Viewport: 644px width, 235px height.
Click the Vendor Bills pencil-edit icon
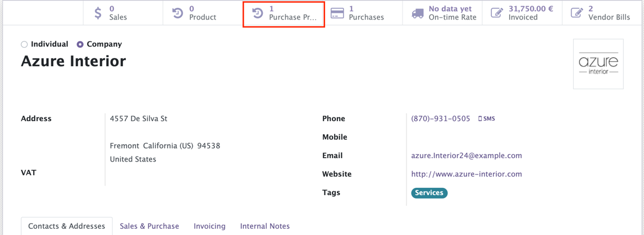[577, 13]
